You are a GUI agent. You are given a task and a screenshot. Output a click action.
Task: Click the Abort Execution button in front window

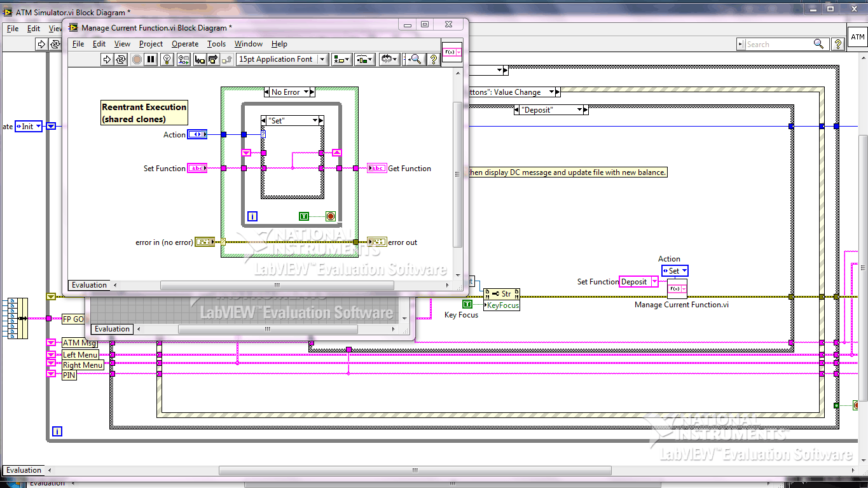(x=137, y=59)
